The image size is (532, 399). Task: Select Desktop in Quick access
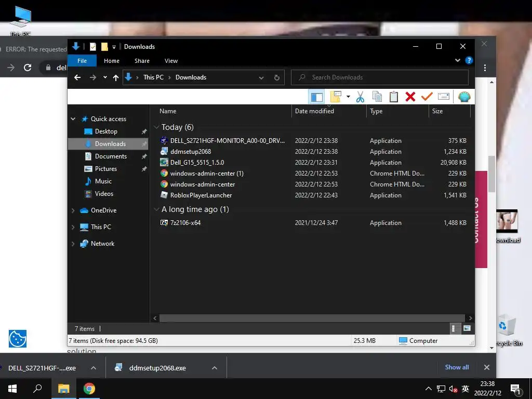coord(106,131)
